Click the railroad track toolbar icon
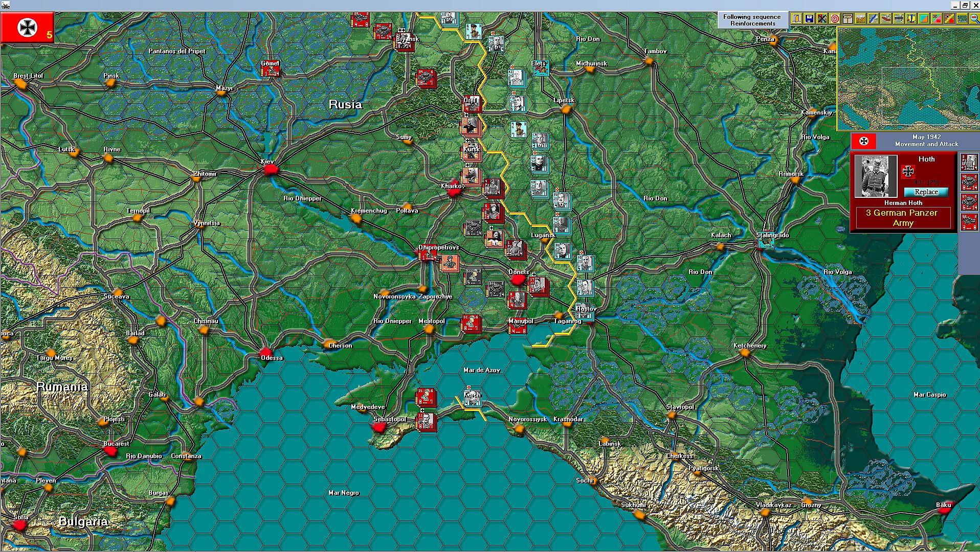Image resolution: width=980 pixels, height=552 pixels. [x=899, y=19]
